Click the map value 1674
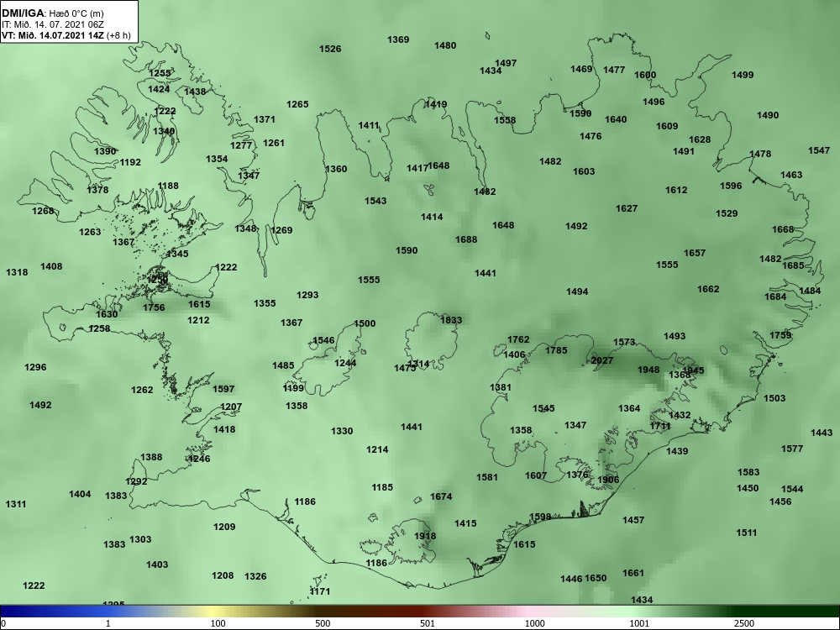840x630 pixels. pyautogui.click(x=441, y=496)
